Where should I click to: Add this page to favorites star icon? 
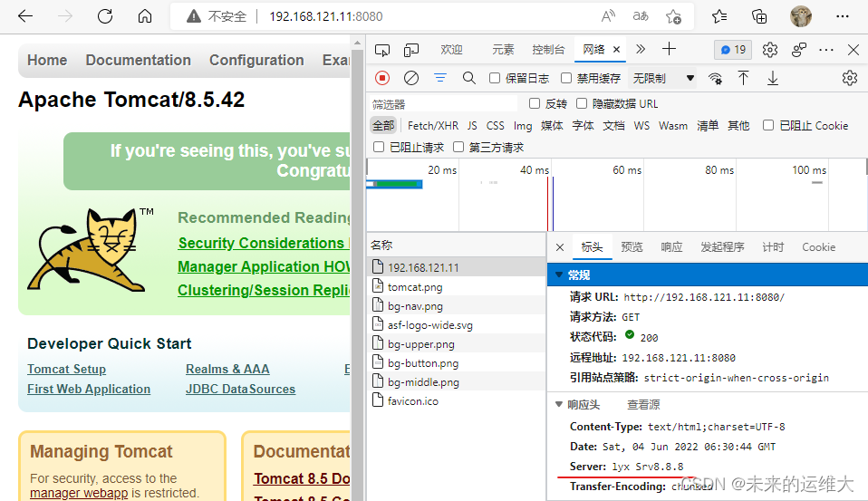point(674,16)
